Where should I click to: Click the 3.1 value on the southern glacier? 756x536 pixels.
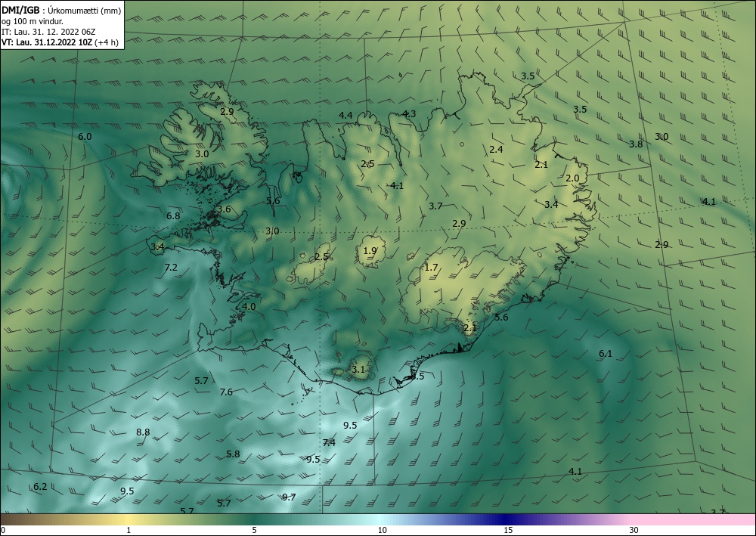click(x=358, y=370)
